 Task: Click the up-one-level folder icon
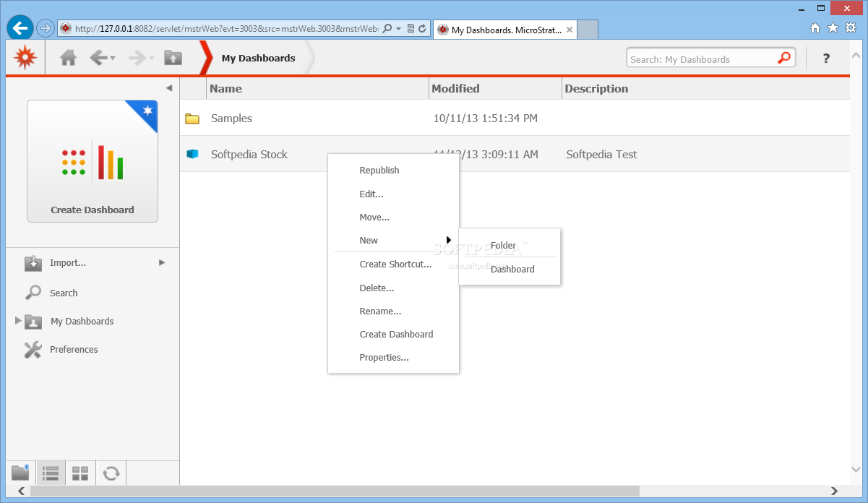click(x=173, y=58)
